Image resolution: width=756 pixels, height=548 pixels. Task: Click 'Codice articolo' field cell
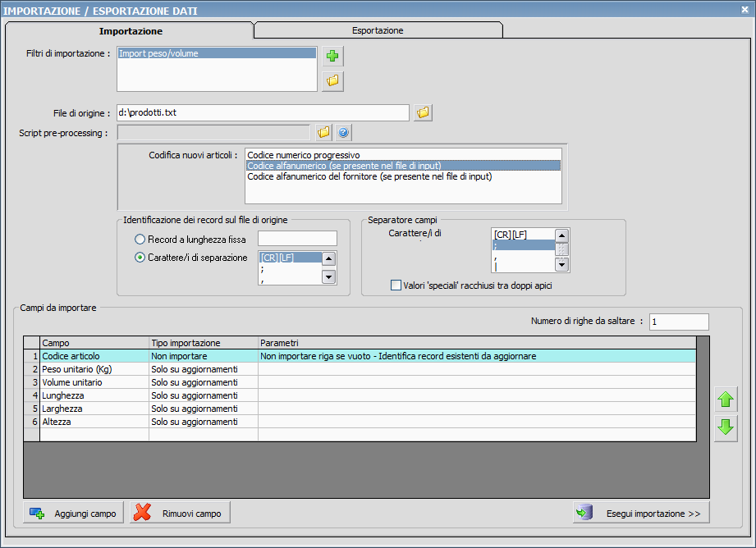tap(94, 356)
